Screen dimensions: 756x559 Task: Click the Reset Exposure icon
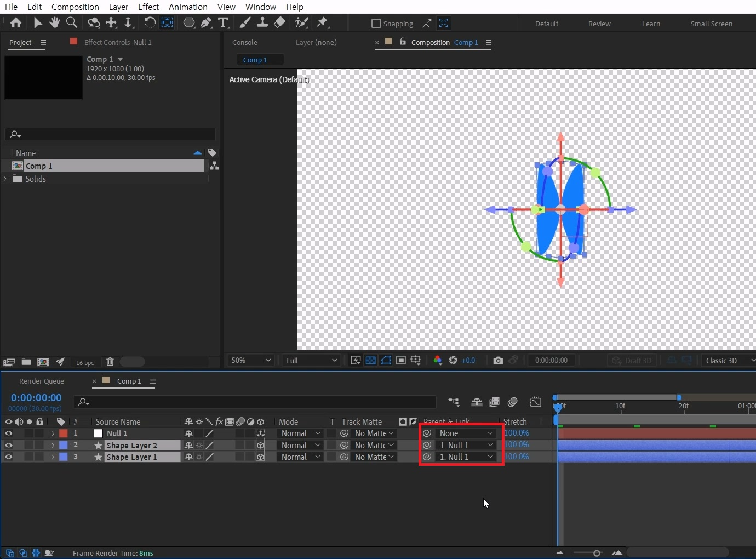point(453,361)
